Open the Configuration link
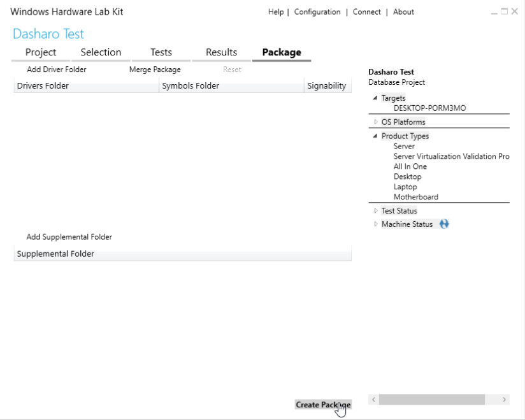The width and height of the screenshot is (525, 420). pos(317,12)
